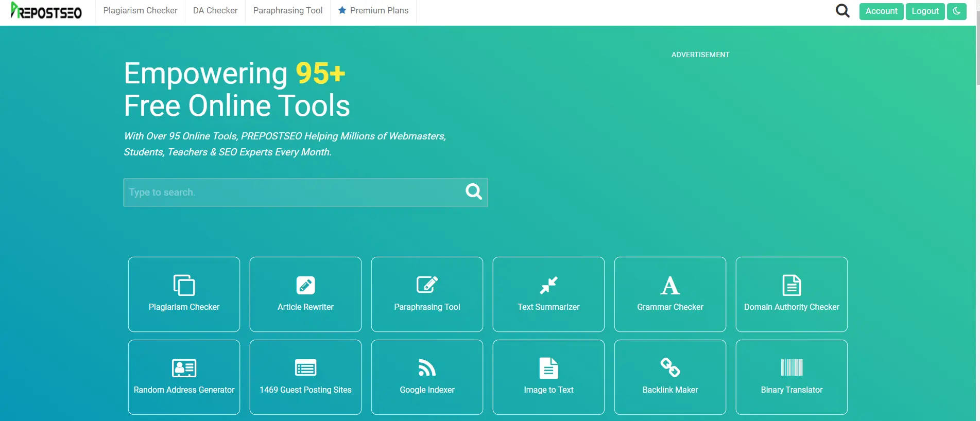Click the Random Address Generator card icon
980x421 pixels.
pos(184,368)
